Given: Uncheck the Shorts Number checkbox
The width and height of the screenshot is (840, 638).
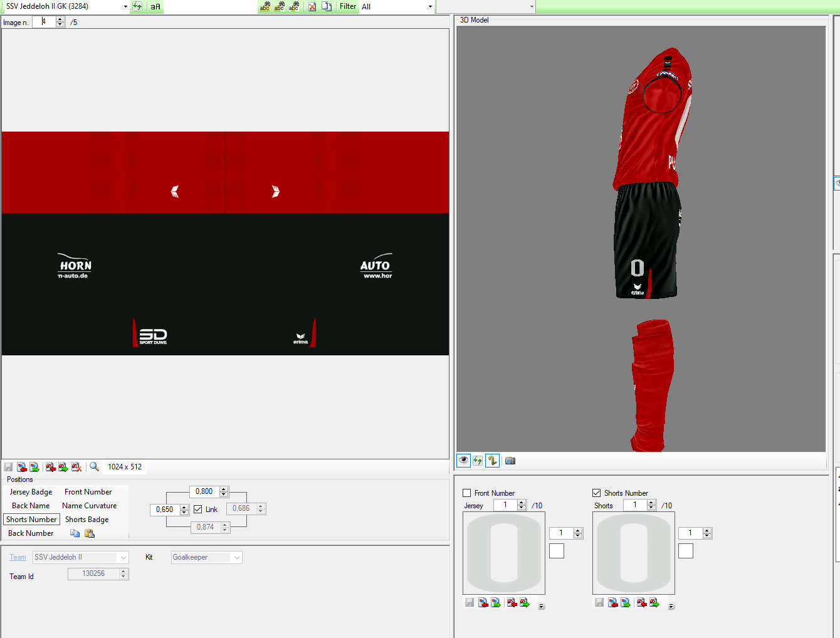Looking at the screenshot, I should point(597,493).
